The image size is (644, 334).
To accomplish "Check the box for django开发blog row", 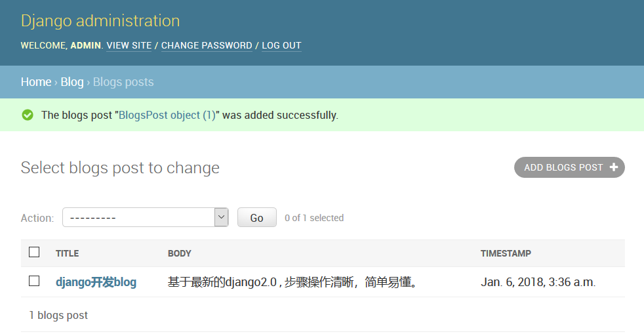I will 34,281.
